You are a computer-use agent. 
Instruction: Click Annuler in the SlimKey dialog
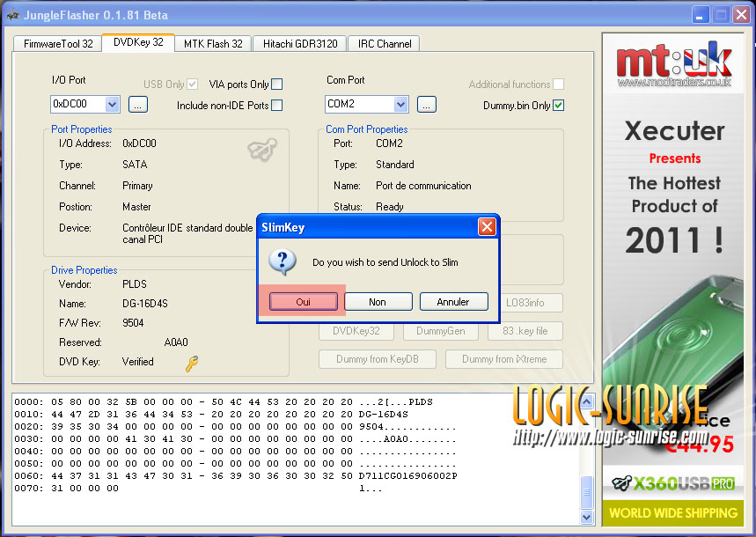coord(454,302)
